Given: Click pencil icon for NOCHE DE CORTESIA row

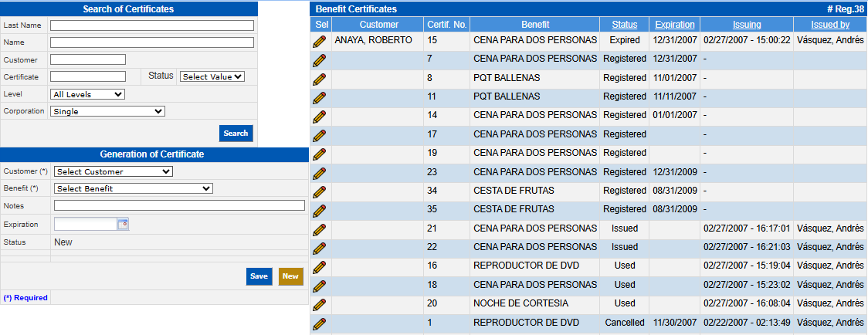Looking at the screenshot, I should click(x=319, y=304).
